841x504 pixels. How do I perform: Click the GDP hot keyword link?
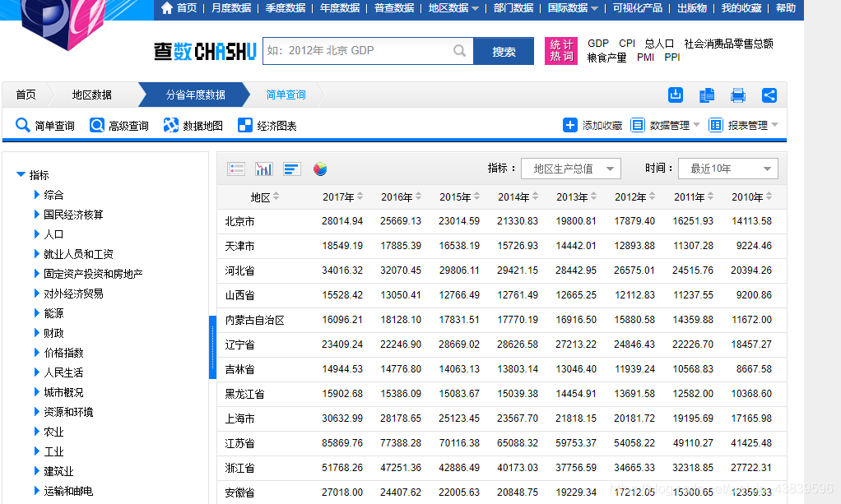coord(598,44)
